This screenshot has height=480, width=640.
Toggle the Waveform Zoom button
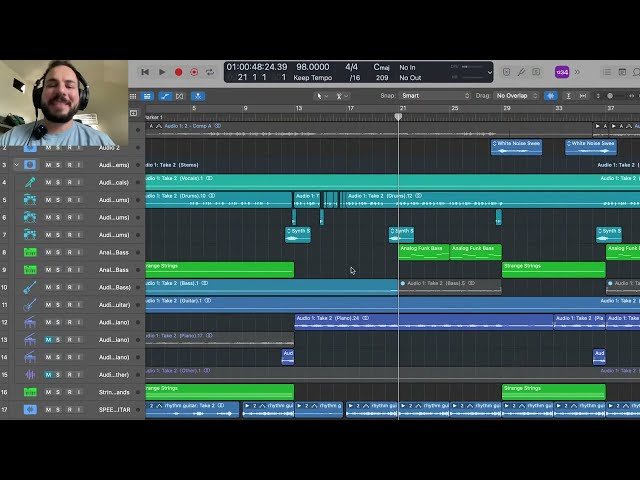[x=551, y=96]
